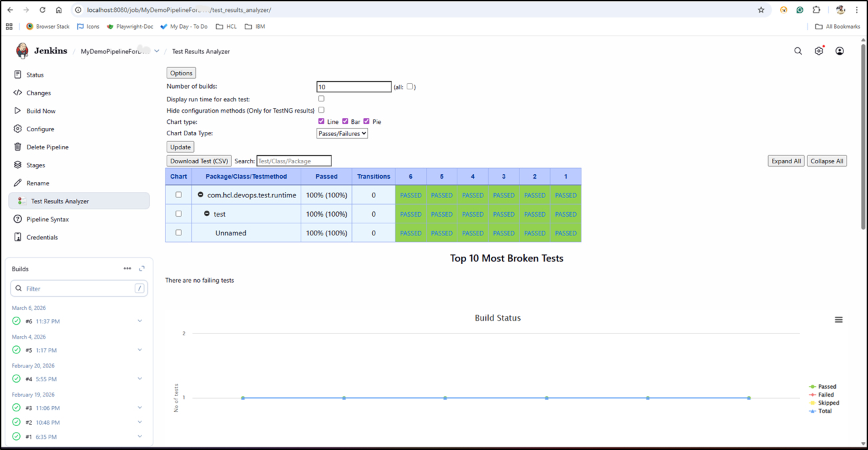Toggle the Passed series in chart legend

tap(823, 387)
